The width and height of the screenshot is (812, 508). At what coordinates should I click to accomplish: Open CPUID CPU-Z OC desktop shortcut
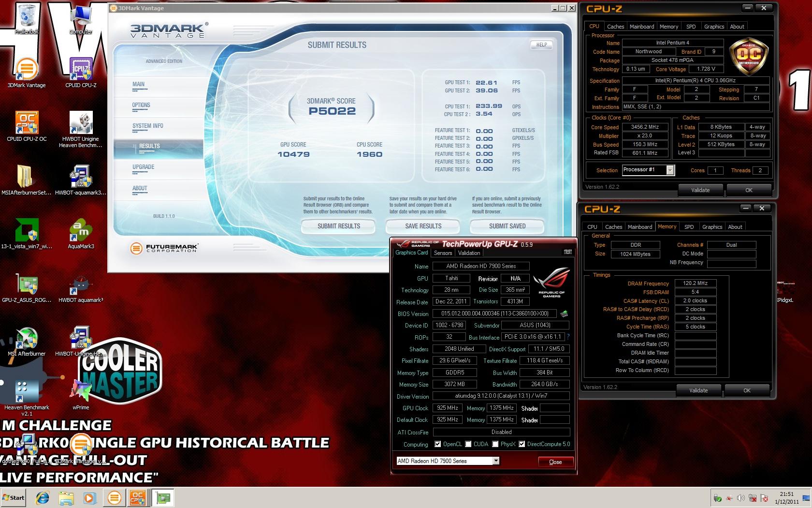pos(27,126)
